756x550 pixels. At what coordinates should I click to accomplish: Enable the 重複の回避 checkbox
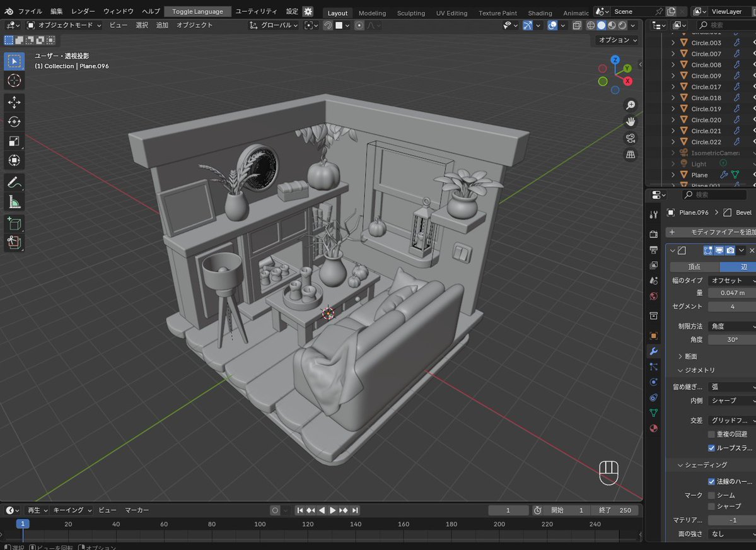711,434
